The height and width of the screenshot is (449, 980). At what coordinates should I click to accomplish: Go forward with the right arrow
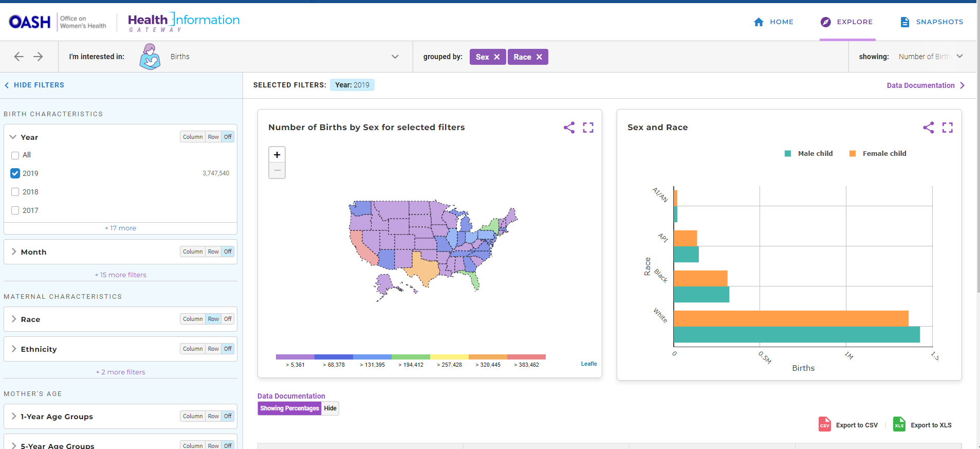pos(38,57)
